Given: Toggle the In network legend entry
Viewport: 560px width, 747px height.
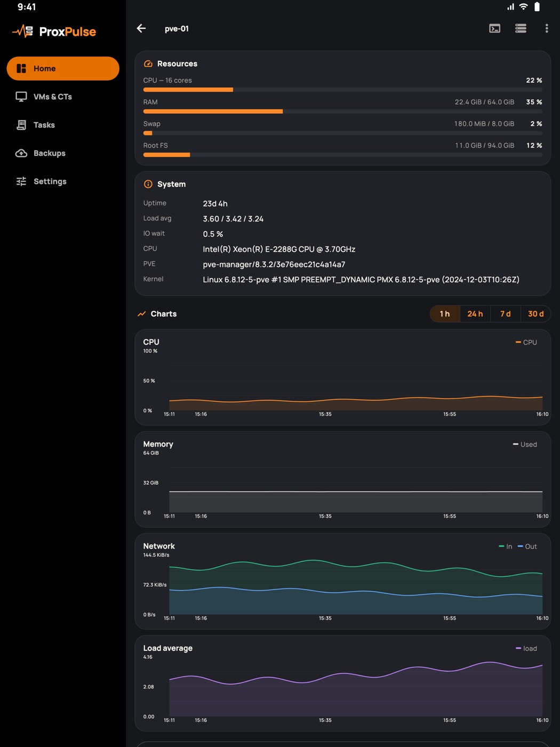Looking at the screenshot, I should (506, 546).
